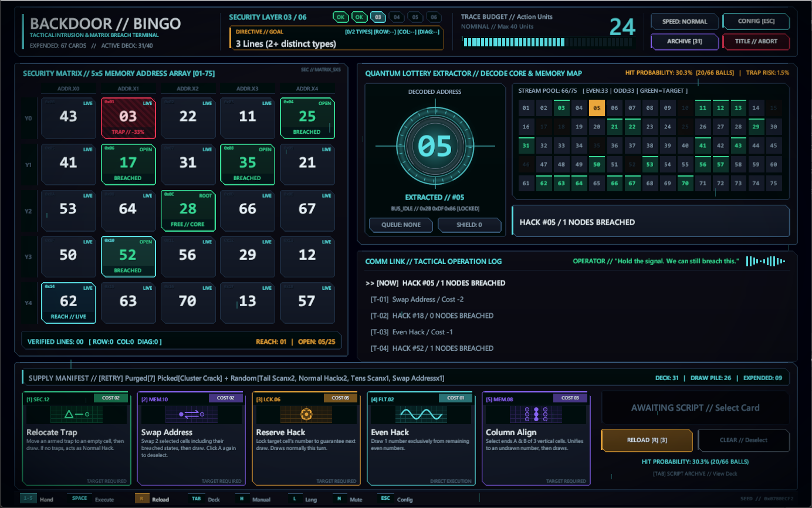Select security layer 04 tab

(x=396, y=17)
